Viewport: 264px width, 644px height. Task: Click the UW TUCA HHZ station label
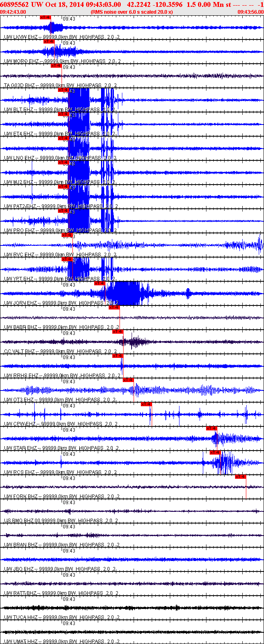tap(21, 617)
